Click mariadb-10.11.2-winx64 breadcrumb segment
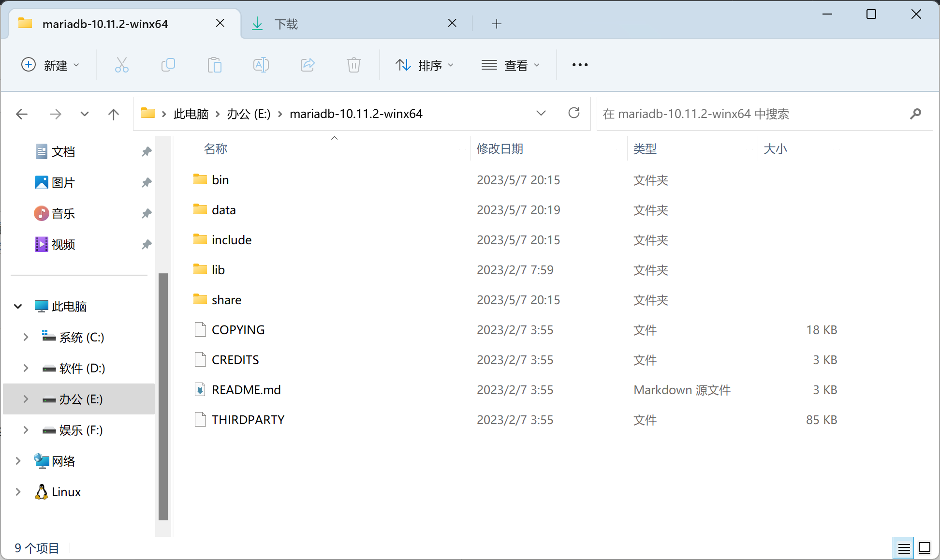The image size is (940, 560). point(356,114)
